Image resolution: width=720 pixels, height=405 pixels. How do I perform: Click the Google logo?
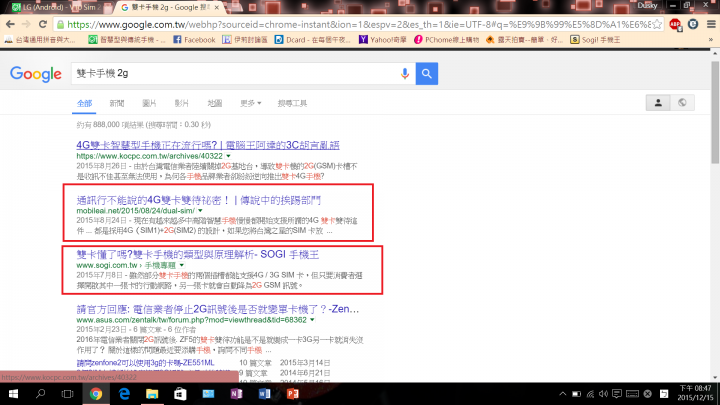35,74
